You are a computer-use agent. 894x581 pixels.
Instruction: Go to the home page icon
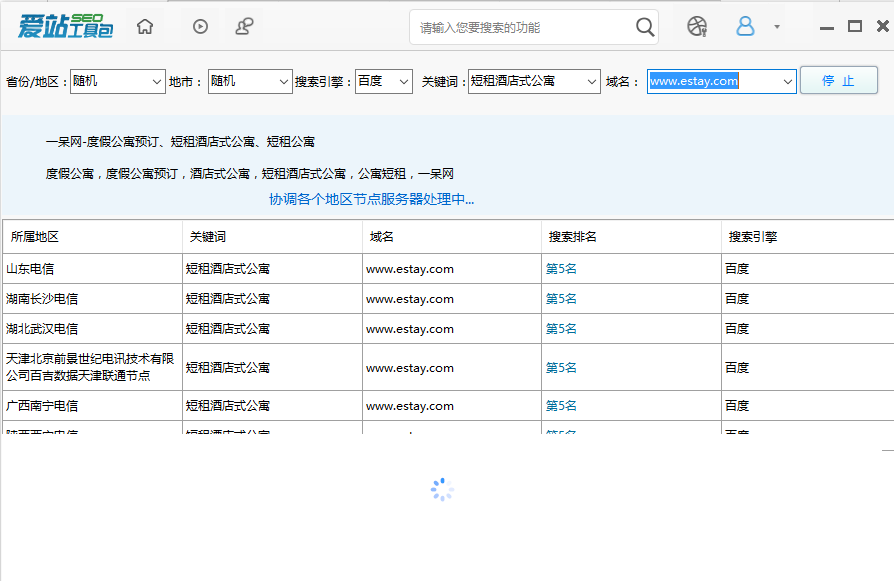(x=145, y=27)
